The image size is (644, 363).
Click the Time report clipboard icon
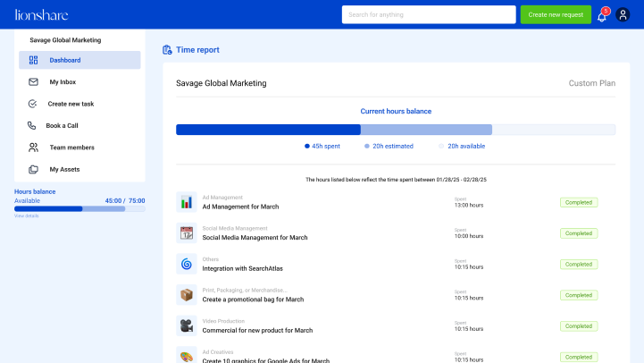(167, 50)
